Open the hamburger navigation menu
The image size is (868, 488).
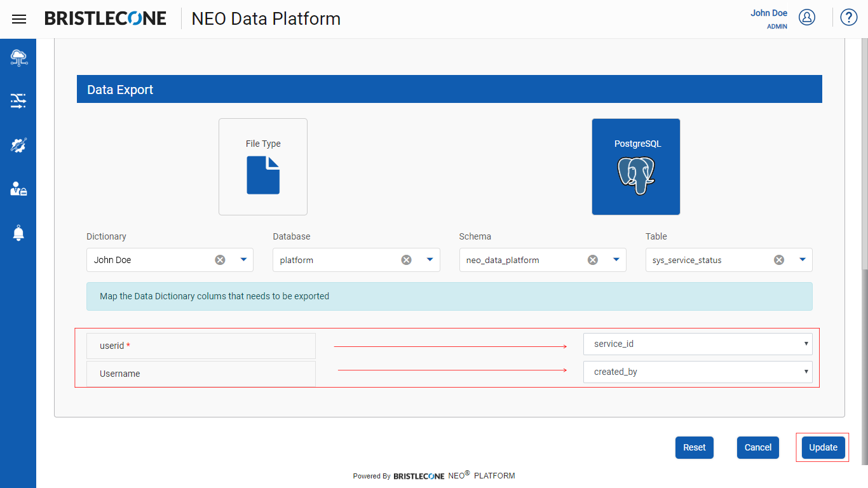coord(19,19)
